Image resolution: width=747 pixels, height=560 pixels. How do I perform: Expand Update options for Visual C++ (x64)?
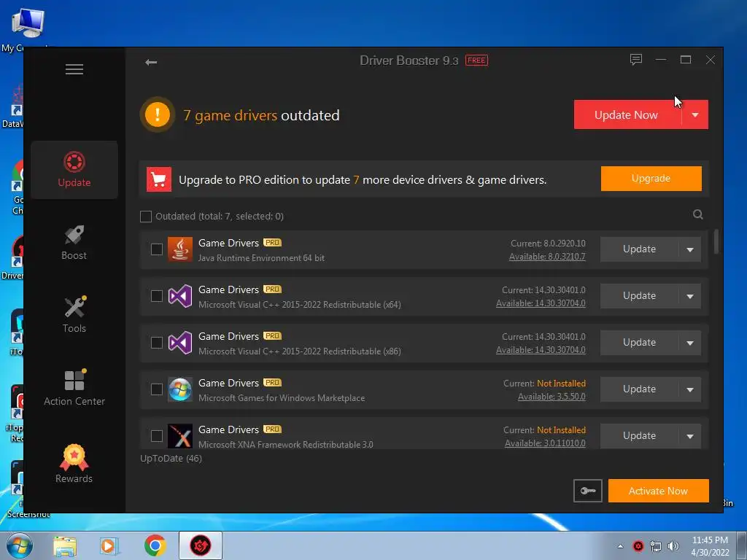click(x=690, y=296)
